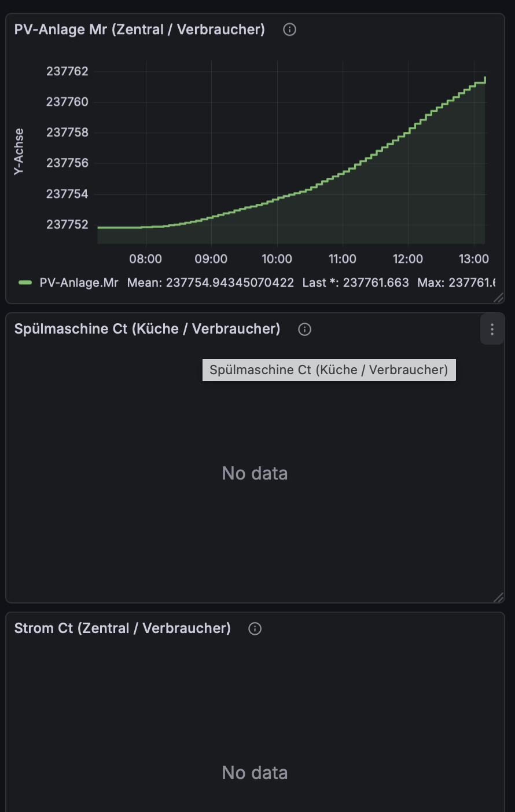The height and width of the screenshot is (812, 515).
Task: Click the 237762 Y-axis tick label
Action: coord(67,71)
